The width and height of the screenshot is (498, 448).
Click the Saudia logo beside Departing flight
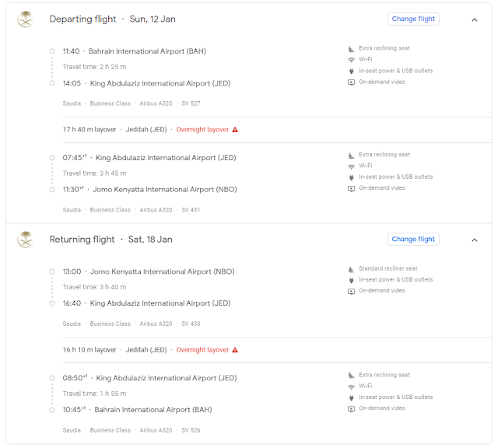coord(26,19)
